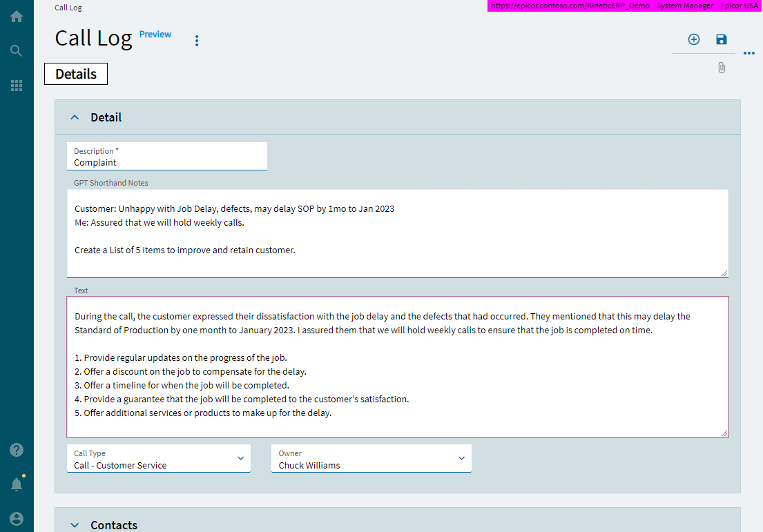Select the Details tab
Viewport: 763px width, 532px height.
[75, 74]
